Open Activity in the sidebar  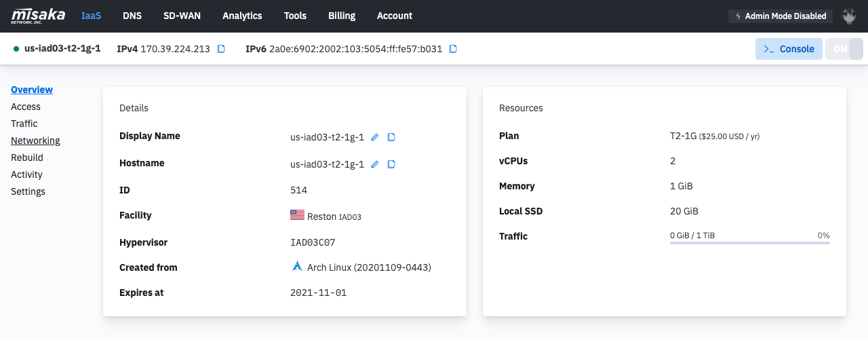26,174
